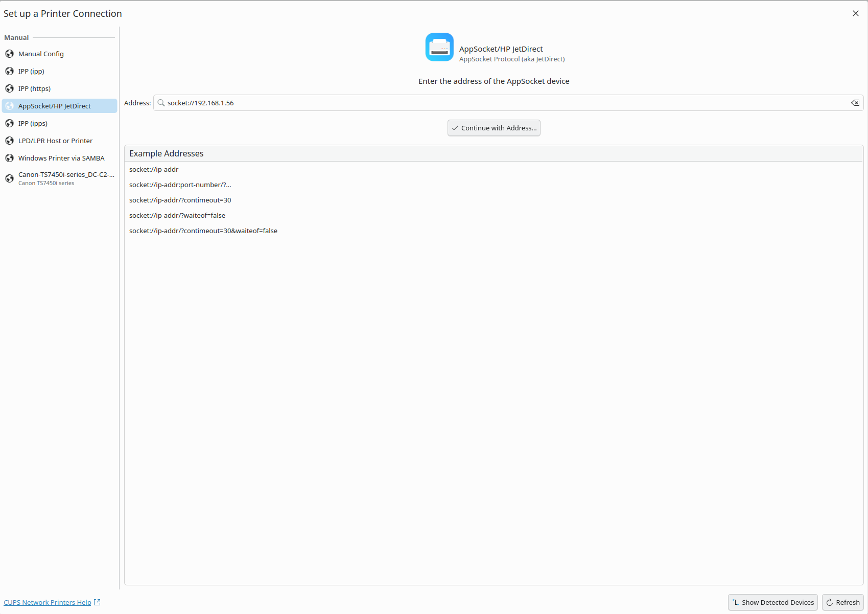Viewport: 868px width, 614px height.
Task: Select IPP (ipp) connection type
Action: pos(31,71)
